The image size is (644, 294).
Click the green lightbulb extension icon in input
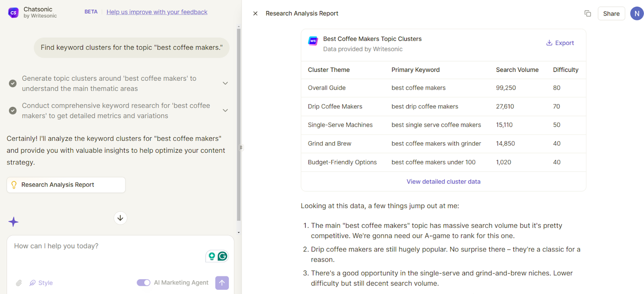(x=212, y=256)
